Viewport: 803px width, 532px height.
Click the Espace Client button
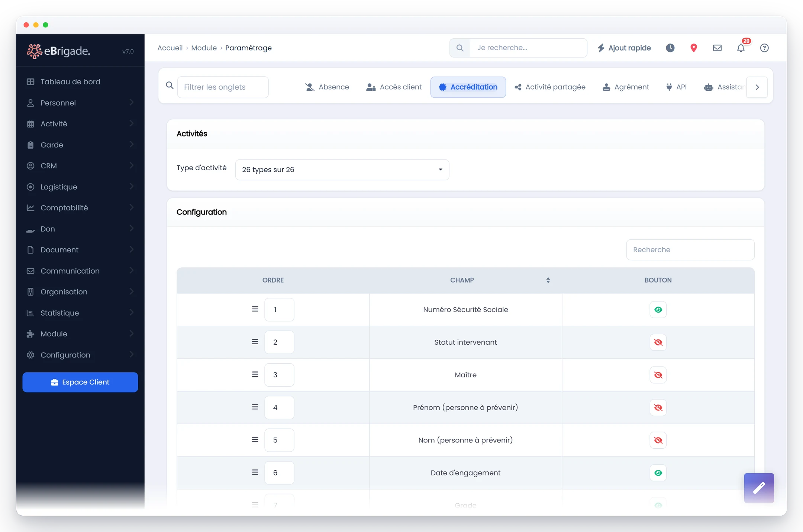click(80, 382)
